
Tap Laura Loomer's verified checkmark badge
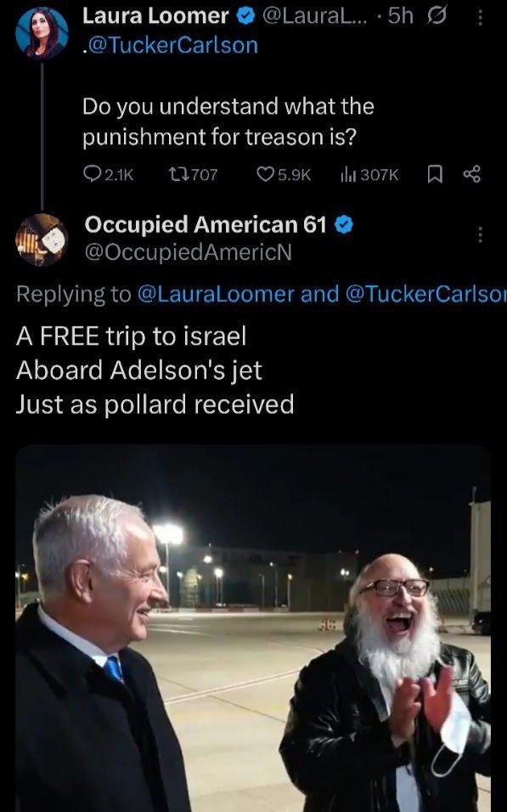[246, 17]
